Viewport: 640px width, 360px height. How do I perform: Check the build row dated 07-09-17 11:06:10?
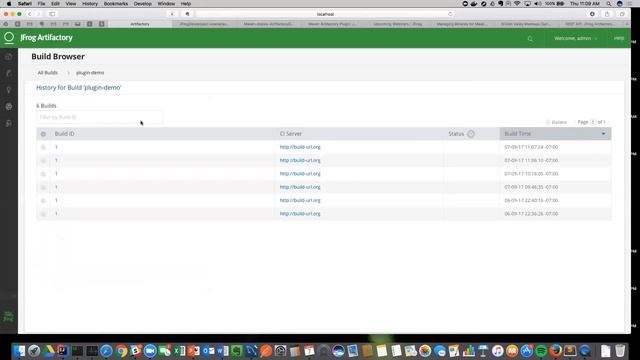click(x=43, y=160)
